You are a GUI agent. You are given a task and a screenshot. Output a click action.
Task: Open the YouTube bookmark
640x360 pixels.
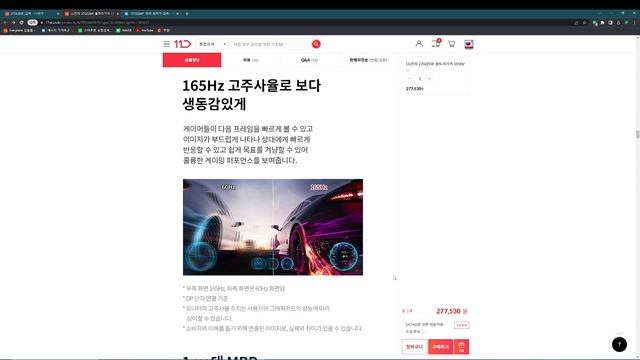tap(144, 30)
